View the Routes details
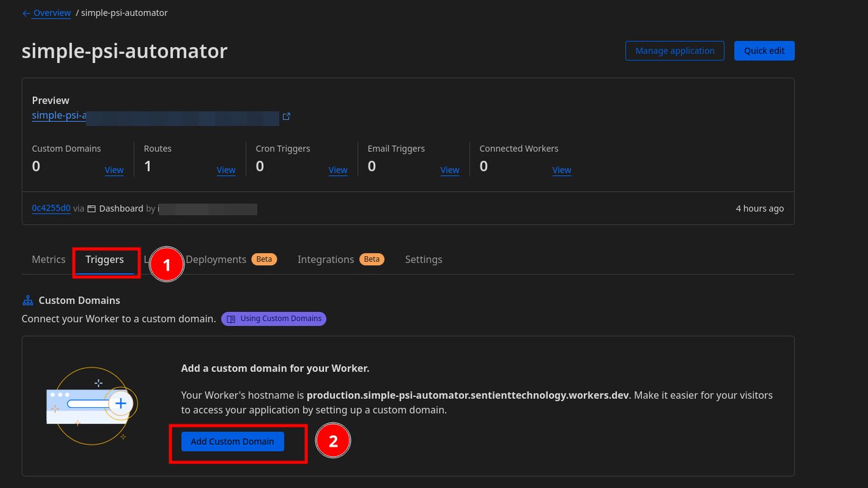 pyautogui.click(x=226, y=170)
